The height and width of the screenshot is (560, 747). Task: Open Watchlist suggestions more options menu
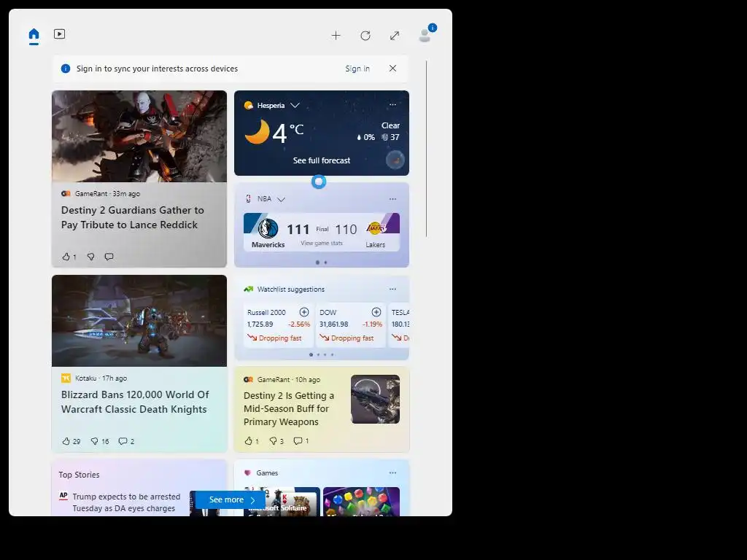(392, 289)
